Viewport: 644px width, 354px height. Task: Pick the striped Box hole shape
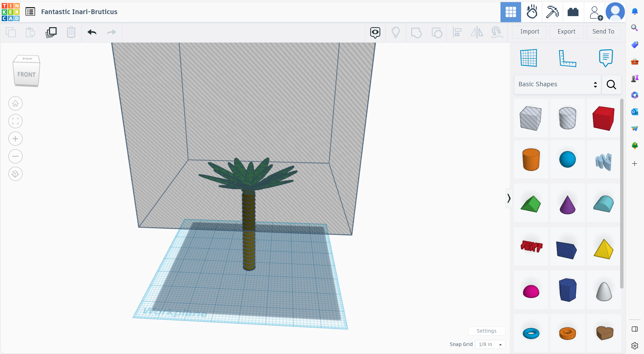click(x=531, y=118)
